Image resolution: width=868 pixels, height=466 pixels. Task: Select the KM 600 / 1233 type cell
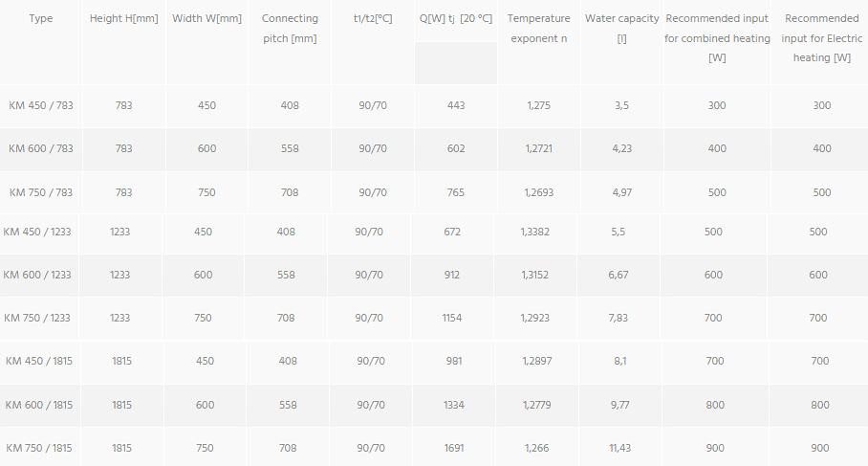pos(37,275)
